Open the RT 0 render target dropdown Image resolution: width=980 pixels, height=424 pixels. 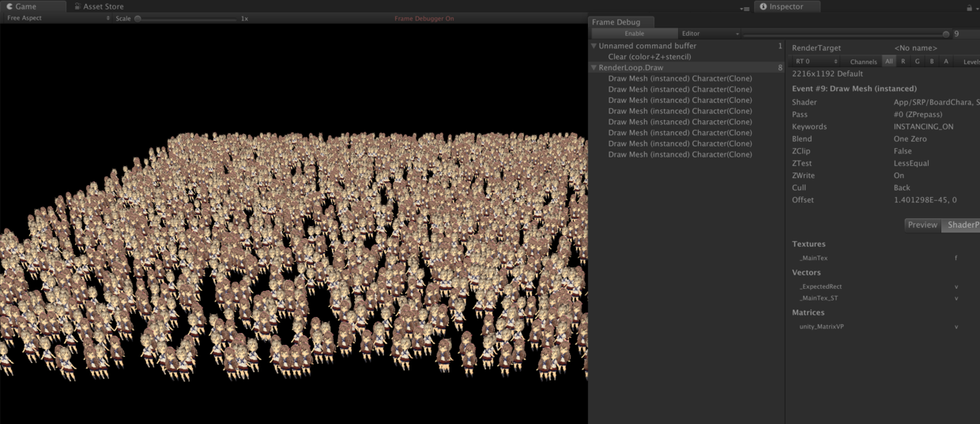pyautogui.click(x=816, y=61)
